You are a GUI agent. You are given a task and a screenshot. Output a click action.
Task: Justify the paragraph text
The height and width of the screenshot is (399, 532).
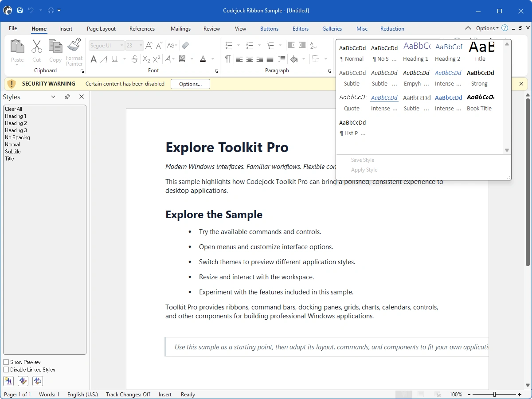[270, 59]
